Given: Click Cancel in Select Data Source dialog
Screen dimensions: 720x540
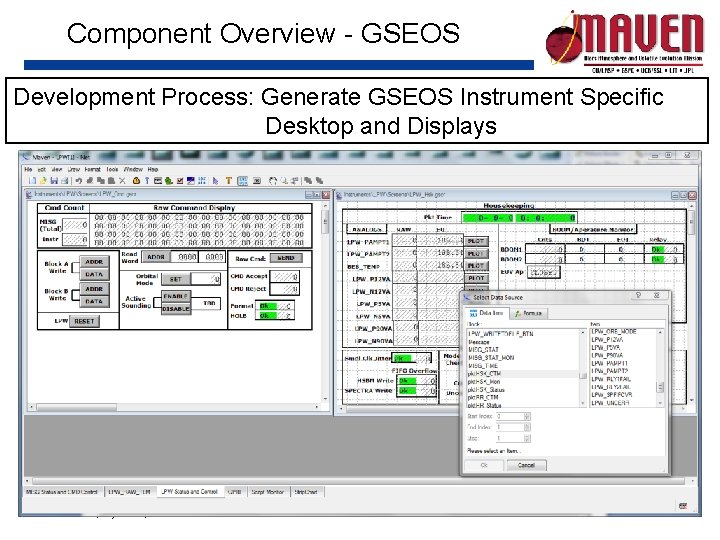Looking at the screenshot, I should [x=526, y=465].
